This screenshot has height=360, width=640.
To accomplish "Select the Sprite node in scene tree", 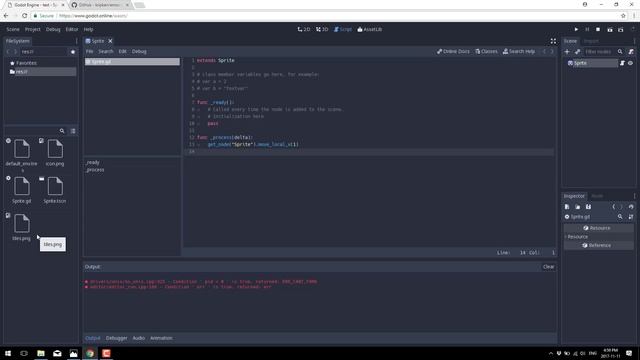I will tap(592, 63).
